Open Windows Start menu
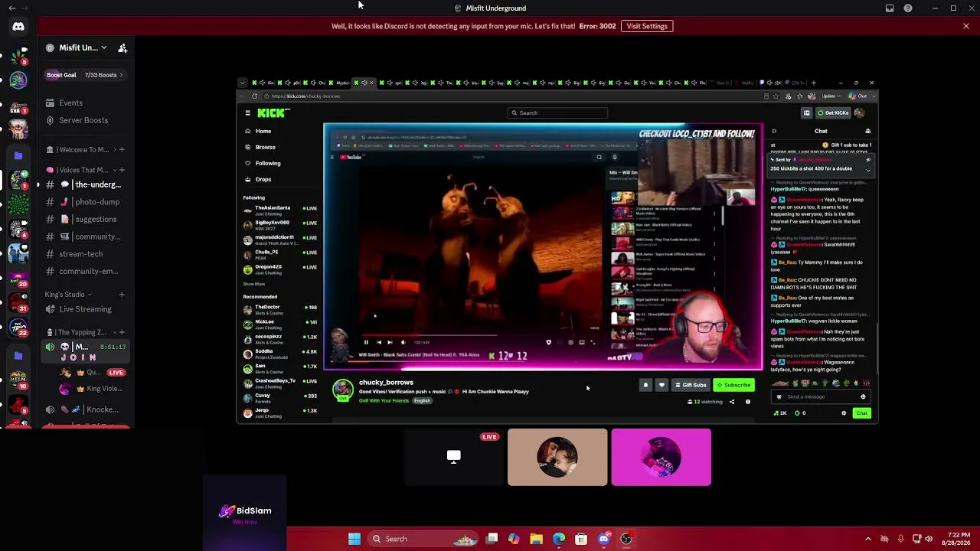This screenshot has height=551, width=980. click(x=354, y=539)
